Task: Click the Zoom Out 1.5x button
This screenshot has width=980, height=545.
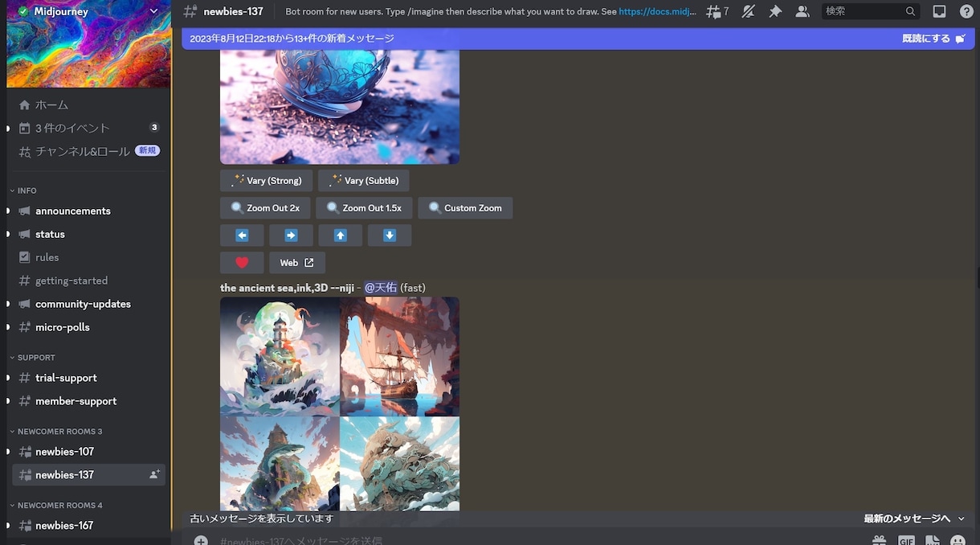Action: click(x=364, y=208)
